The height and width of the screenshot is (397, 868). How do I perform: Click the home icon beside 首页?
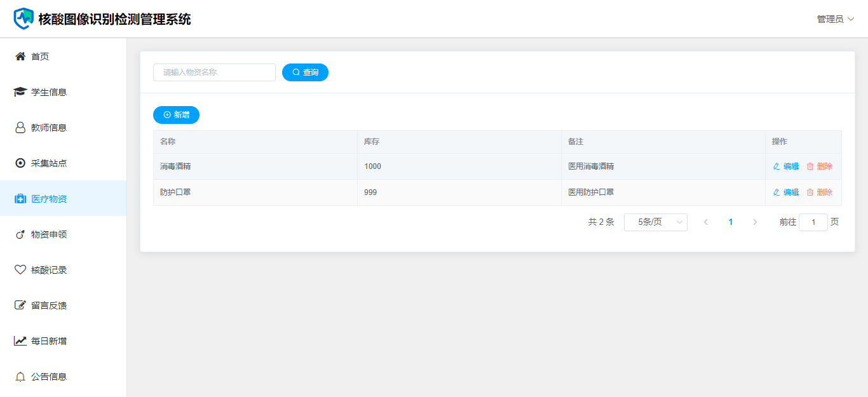coord(20,57)
